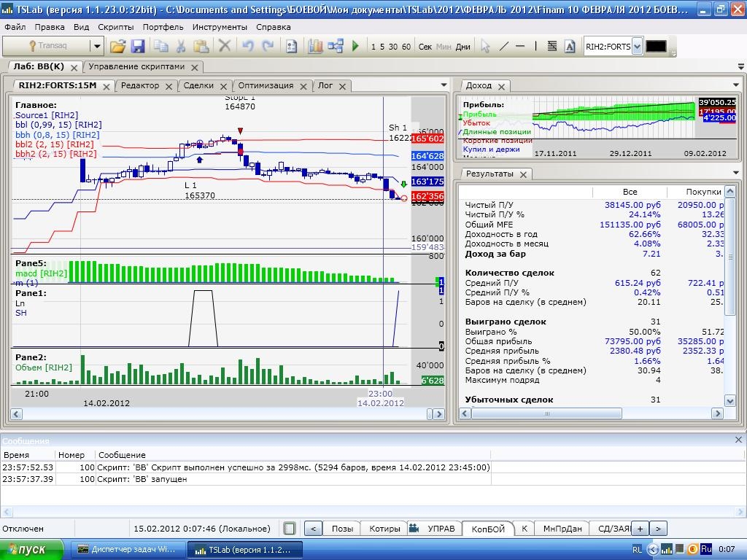
Task: Click the black color swatch in toolbar
Action: tap(656, 47)
